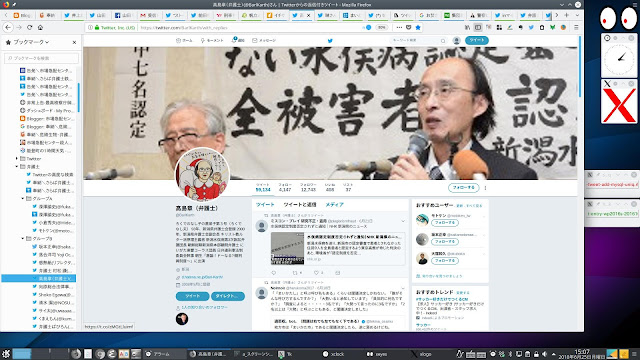Switch to the ツイート timeline tab
Screen dimensions: 640x360
(x=265, y=204)
